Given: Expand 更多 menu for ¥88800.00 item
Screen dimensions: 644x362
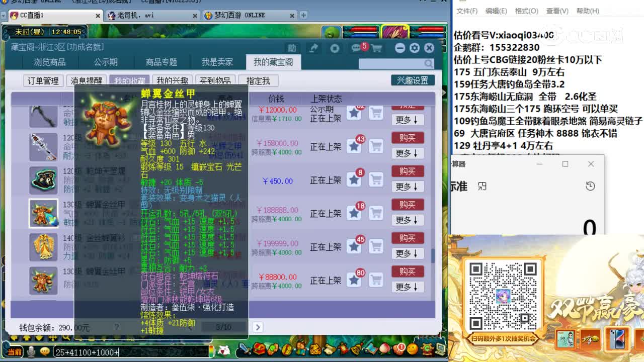Looking at the screenshot, I should pyautogui.click(x=408, y=287).
